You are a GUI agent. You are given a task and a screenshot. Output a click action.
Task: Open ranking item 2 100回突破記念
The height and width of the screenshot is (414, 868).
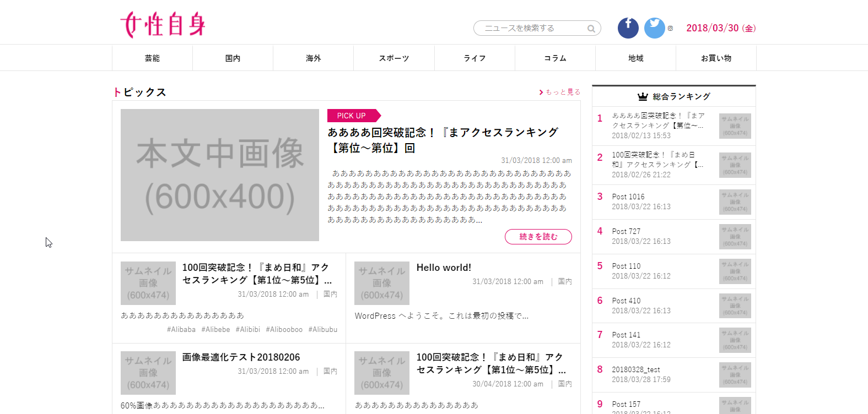(658, 160)
